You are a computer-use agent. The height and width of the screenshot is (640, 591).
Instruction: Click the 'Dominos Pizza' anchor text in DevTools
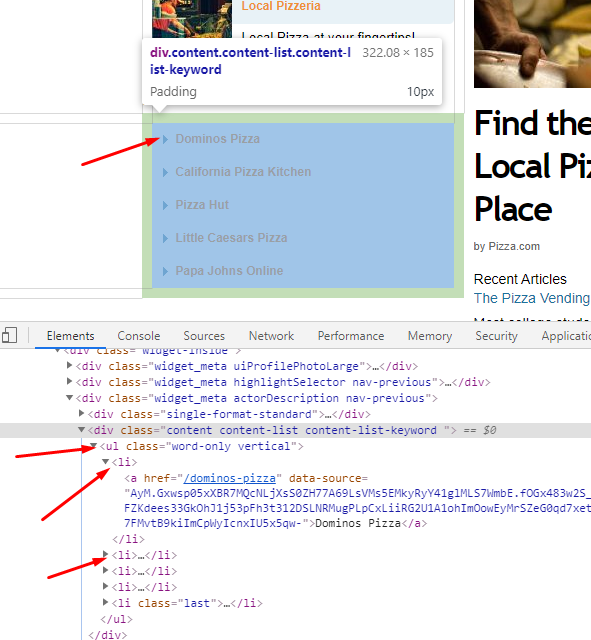tap(358, 523)
